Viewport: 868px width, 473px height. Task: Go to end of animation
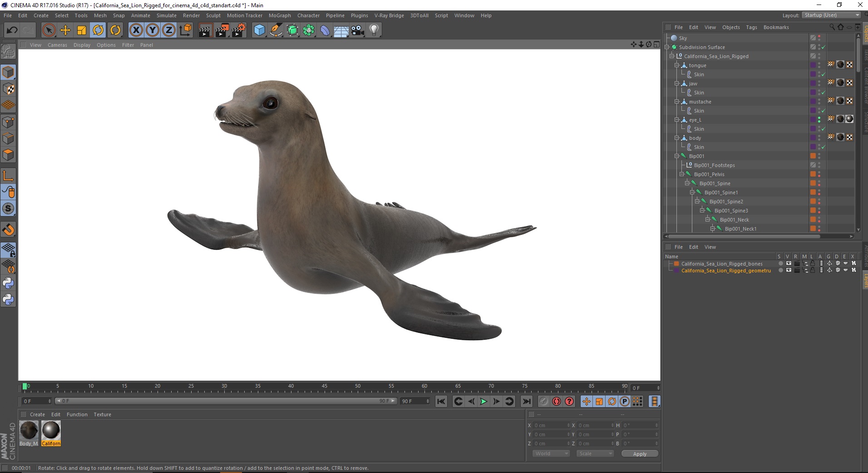click(x=527, y=401)
